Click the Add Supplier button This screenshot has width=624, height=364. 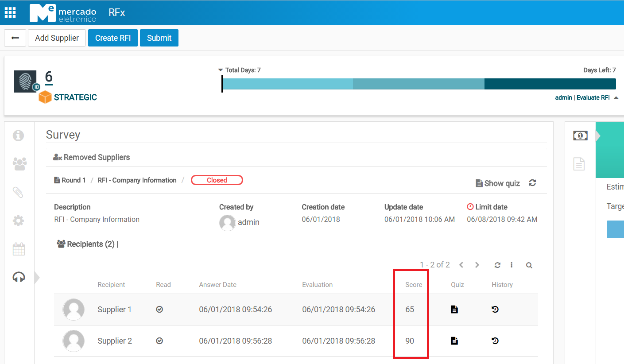click(x=57, y=38)
